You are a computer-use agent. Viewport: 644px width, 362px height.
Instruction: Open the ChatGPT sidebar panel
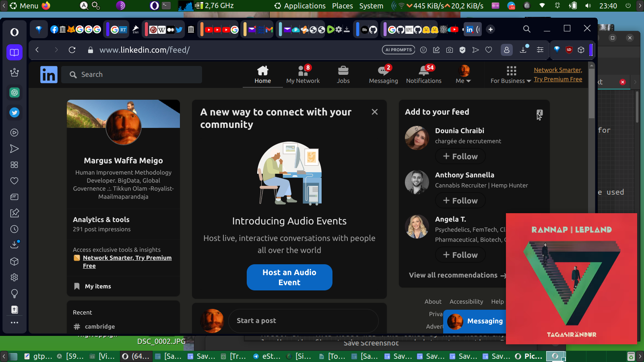[x=14, y=93]
